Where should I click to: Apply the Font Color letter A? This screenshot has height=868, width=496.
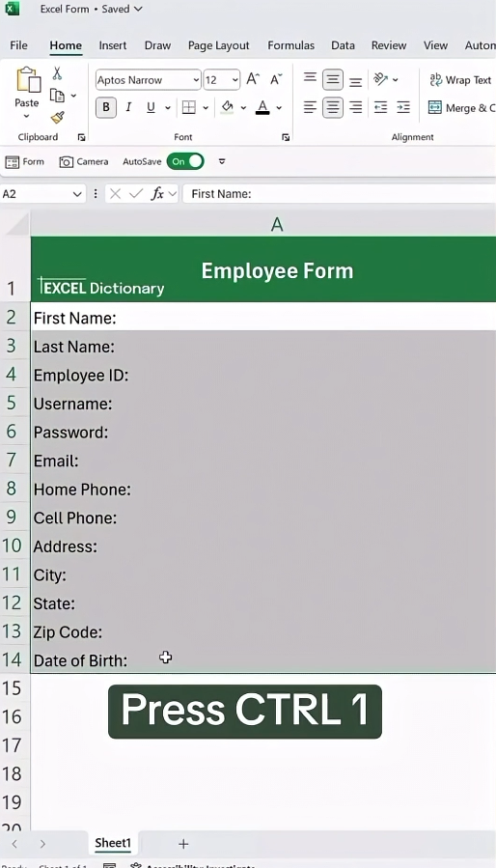262,107
